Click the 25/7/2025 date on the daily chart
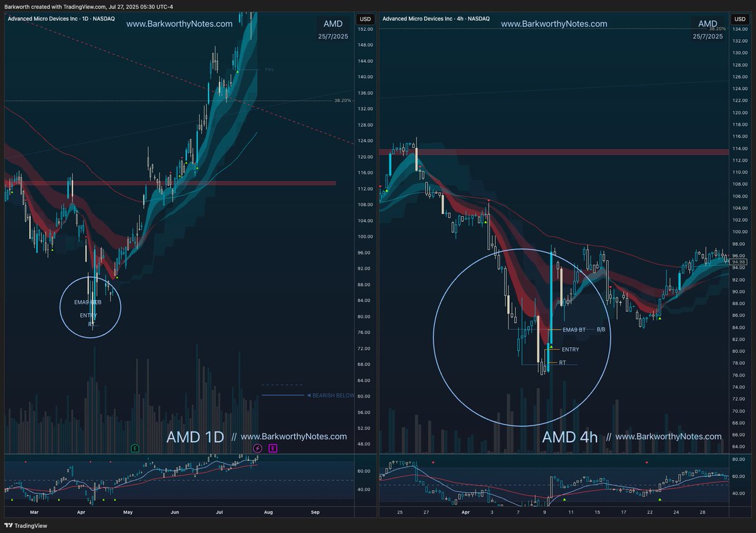Image resolution: width=756 pixels, height=533 pixels. pyautogui.click(x=333, y=37)
